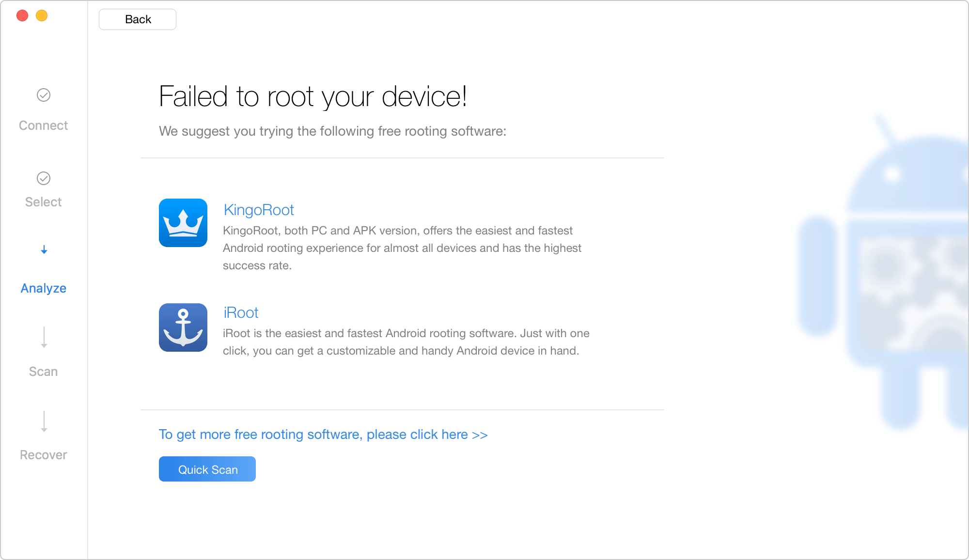Select the Analyze step label
The image size is (969, 560).
tap(44, 288)
